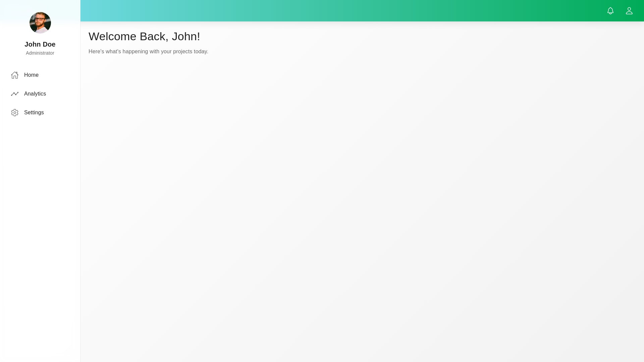Click the Settings gear icon
Viewport: 644px width, 362px height.
coord(15,113)
